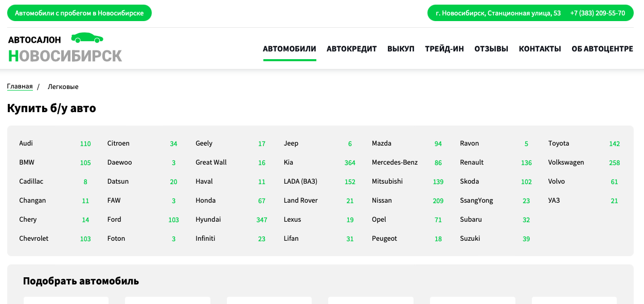Click the green car logo icon
This screenshot has height=304, width=644.
(87, 38)
